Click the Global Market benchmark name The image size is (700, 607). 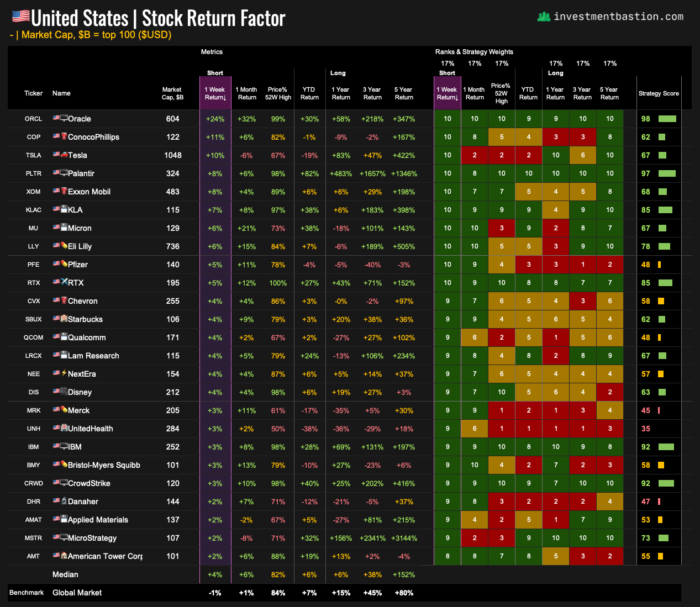(77, 593)
